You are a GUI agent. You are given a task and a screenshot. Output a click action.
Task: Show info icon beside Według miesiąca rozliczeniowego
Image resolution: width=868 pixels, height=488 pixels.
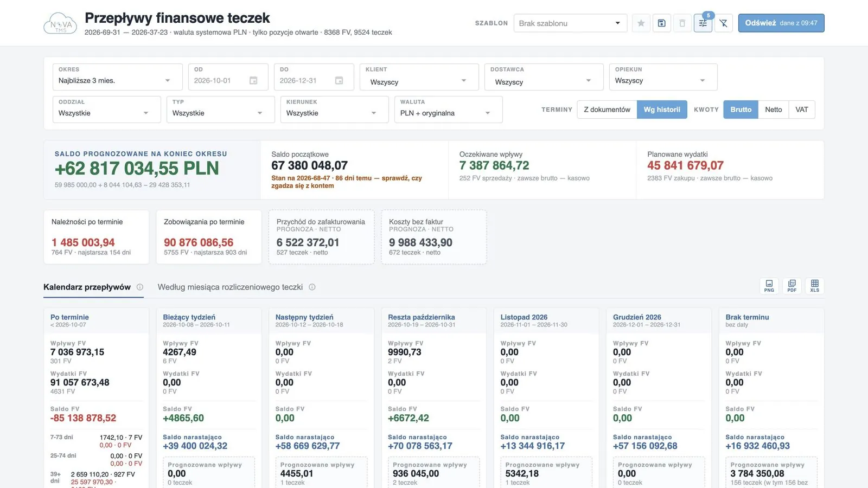[x=312, y=287]
